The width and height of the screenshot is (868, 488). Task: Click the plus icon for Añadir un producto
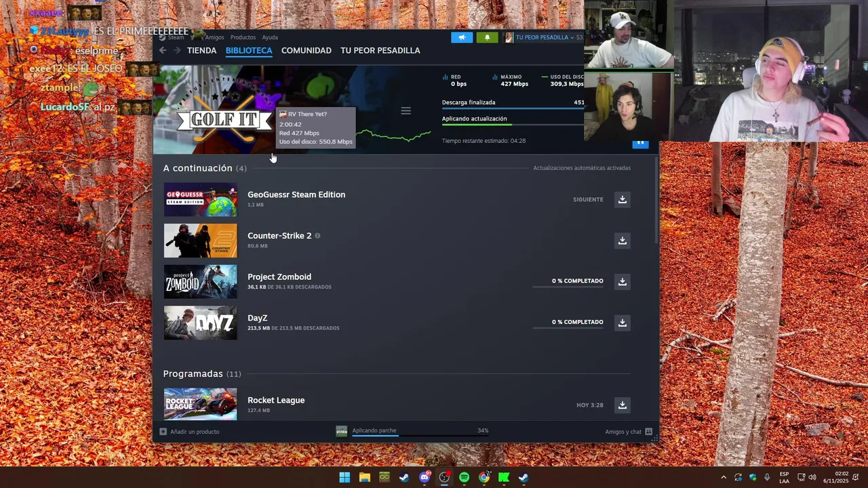click(163, 431)
